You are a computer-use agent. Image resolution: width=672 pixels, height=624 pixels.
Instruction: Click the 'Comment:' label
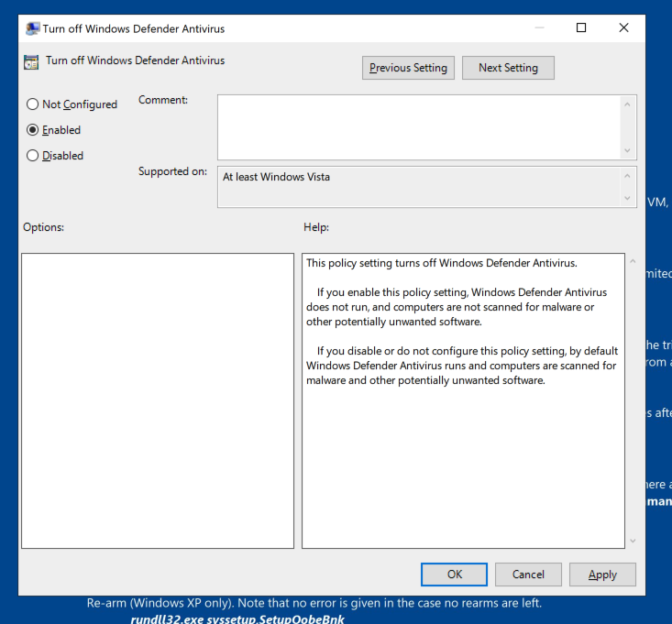tap(163, 100)
